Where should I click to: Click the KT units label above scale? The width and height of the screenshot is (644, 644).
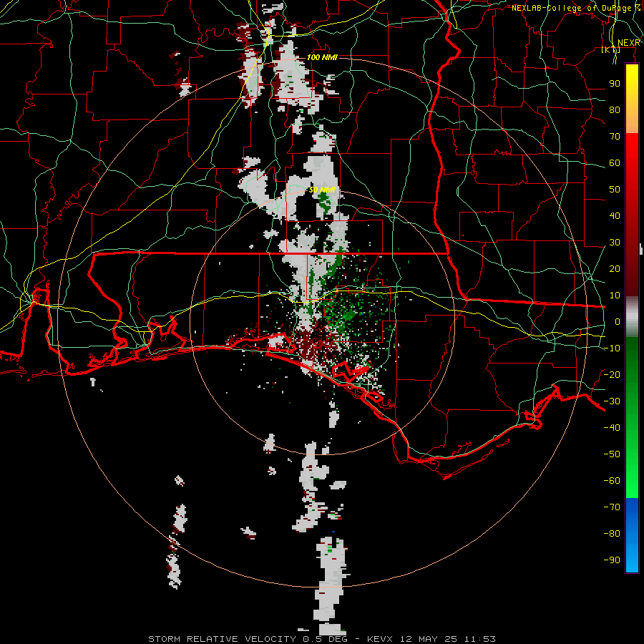click(x=611, y=50)
